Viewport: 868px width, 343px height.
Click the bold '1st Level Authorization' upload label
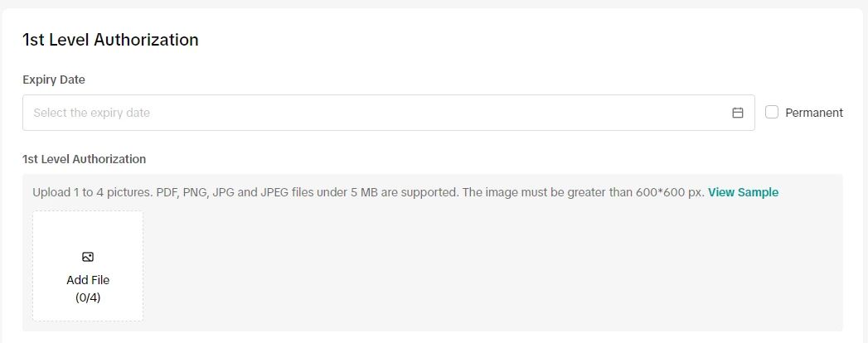[84, 159]
